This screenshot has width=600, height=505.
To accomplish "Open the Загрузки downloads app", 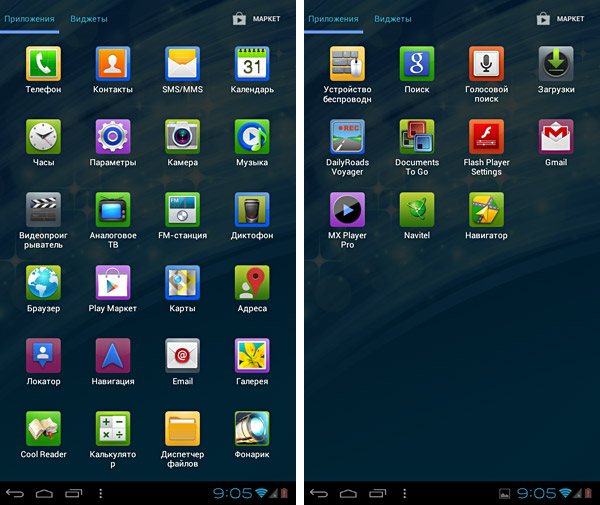I will [556, 64].
